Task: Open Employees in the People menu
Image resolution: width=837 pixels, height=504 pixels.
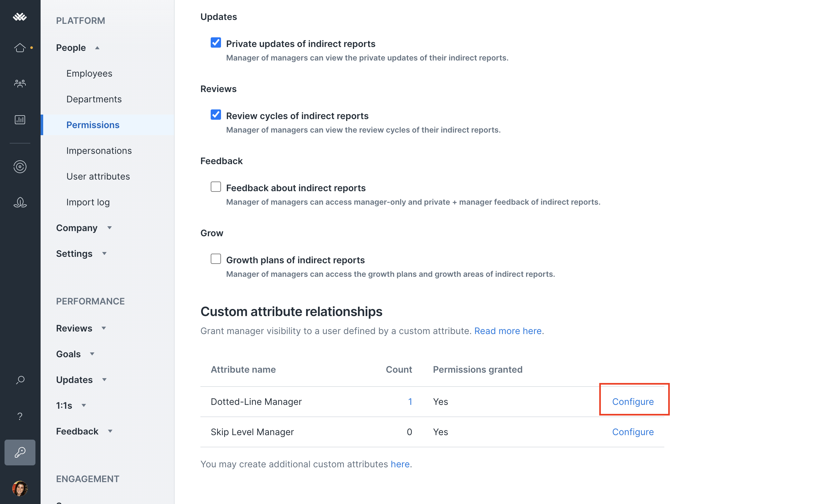Action: pos(89,73)
